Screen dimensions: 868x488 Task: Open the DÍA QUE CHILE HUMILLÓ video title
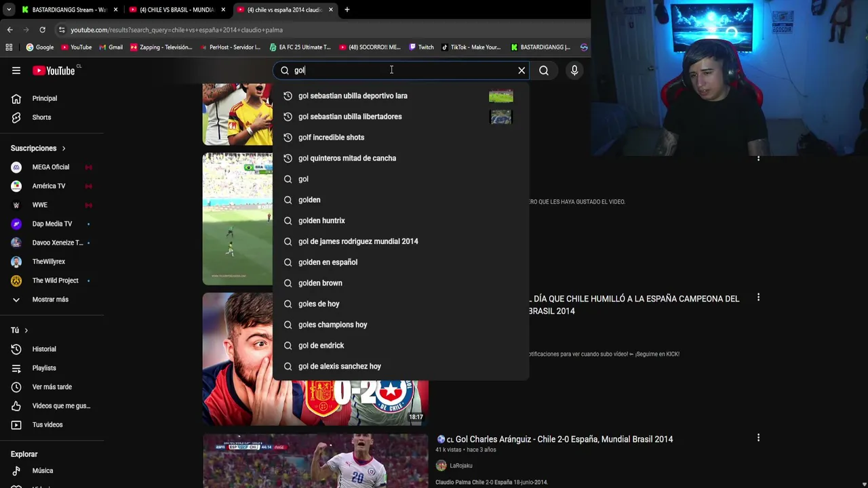634,305
